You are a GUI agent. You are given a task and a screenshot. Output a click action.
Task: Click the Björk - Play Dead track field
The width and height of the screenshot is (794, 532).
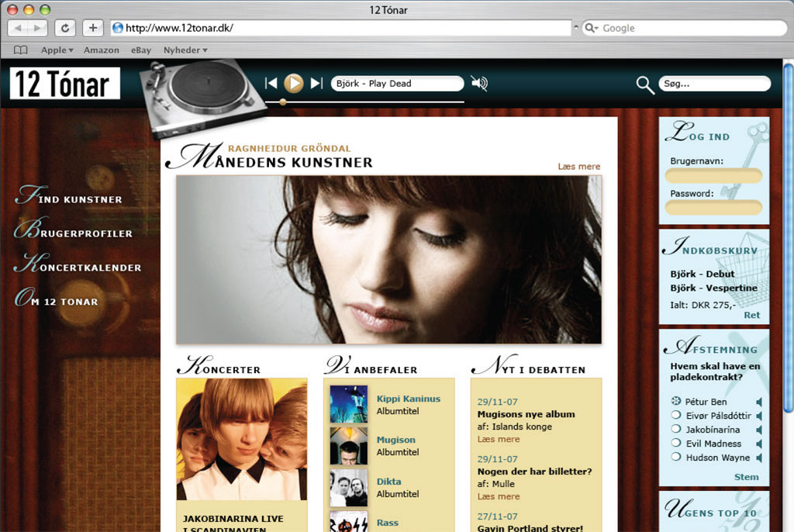point(397,84)
